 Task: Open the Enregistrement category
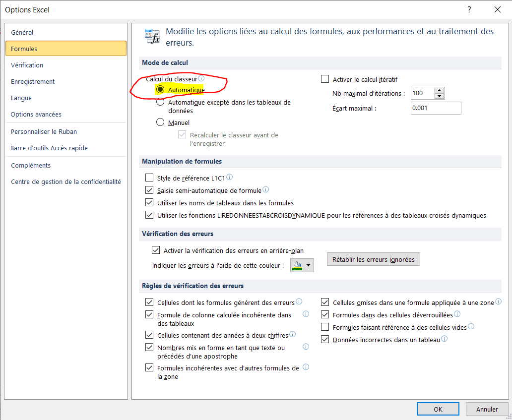pyautogui.click(x=66, y=81)
